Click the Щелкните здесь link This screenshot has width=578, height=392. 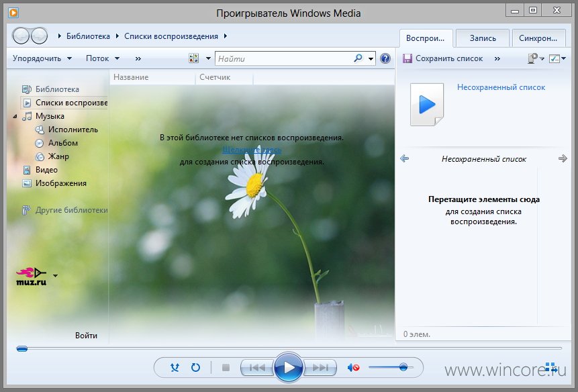click(252, 150)
